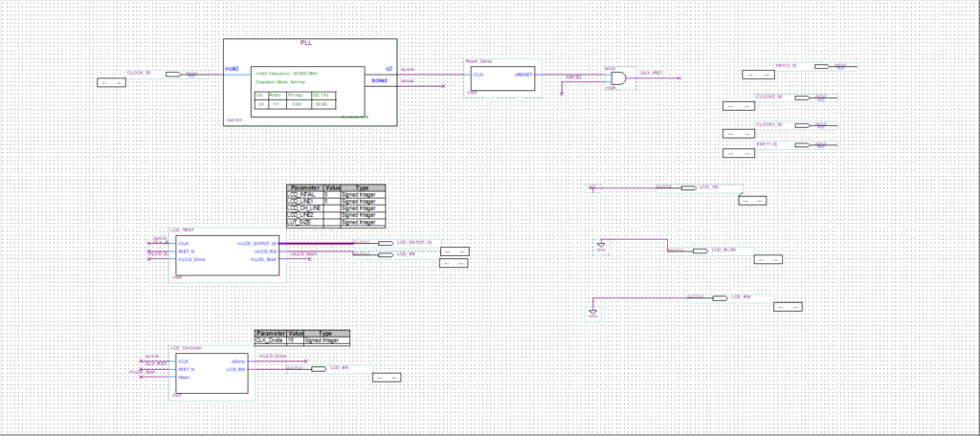Select the Reset_Delay block
The height and width of the screenshot is (436, 980).
501,78
